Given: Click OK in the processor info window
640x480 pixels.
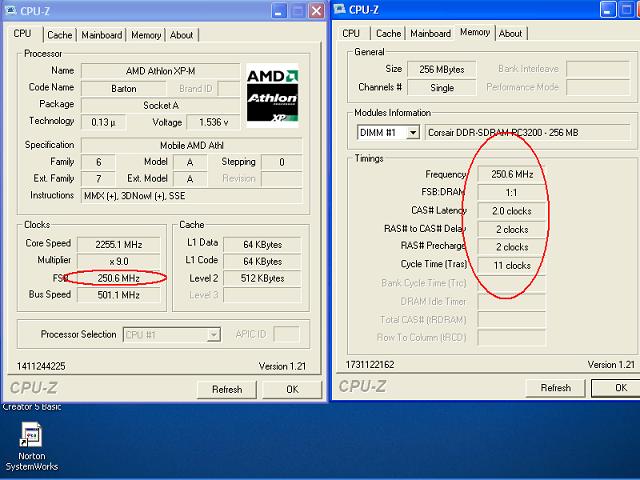Looking at the screenshot, I should [292, 389].
